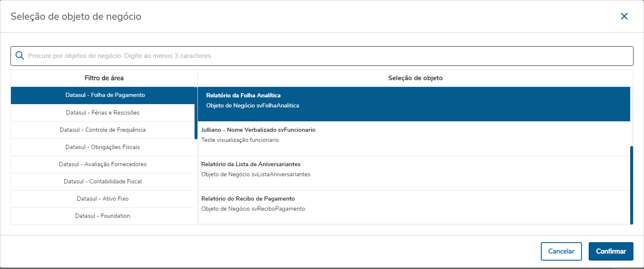
Task: Choose Datasul - Contabilidade Fiscal area
Action: (103, 182)
